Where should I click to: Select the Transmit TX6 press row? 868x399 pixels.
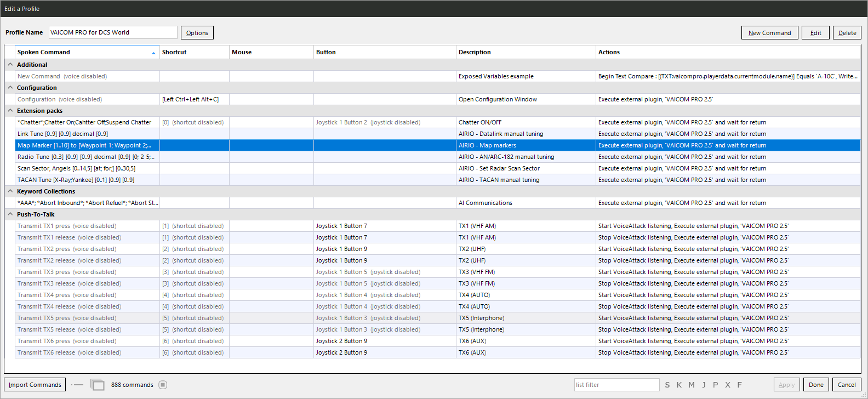[x=438, y=341]
